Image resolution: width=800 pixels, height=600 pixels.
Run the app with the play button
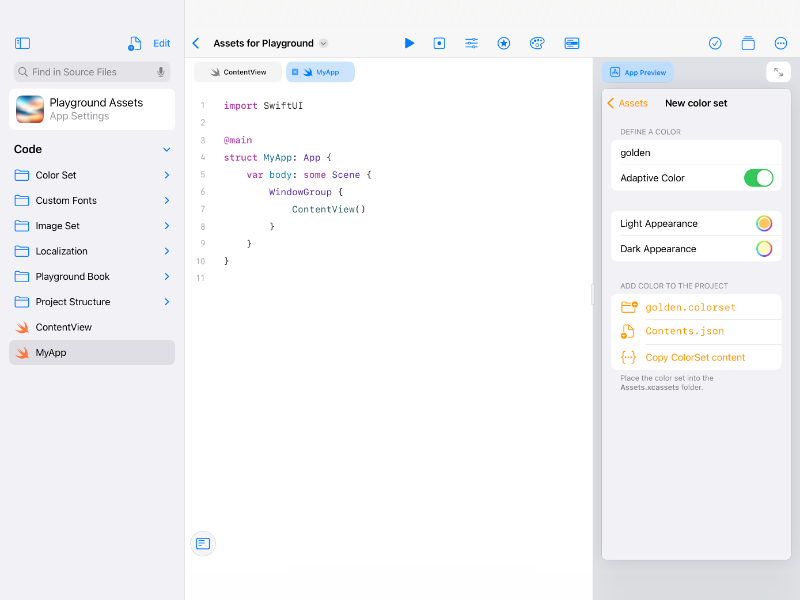(x=409, y=43)
